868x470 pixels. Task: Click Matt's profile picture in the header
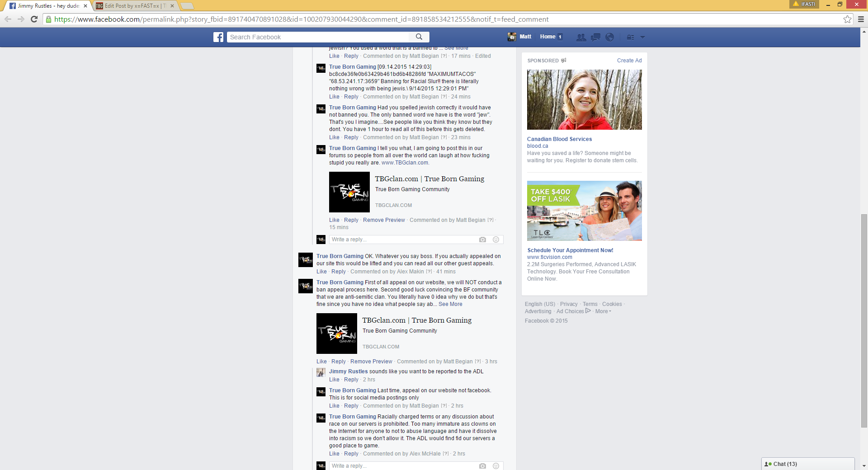coord(512,37)
